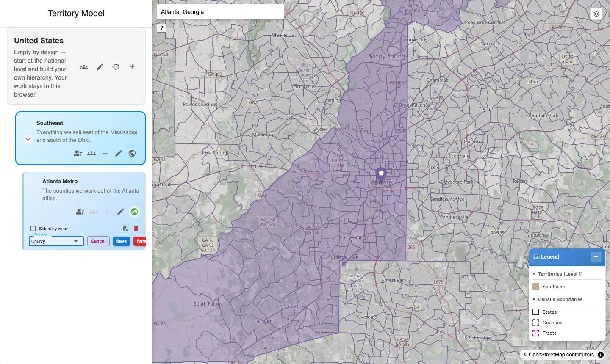The width and height of the screenshot is (610, 364).
Task: Click the invert selection icon beside the trash
Action: (x=126, y=229)
